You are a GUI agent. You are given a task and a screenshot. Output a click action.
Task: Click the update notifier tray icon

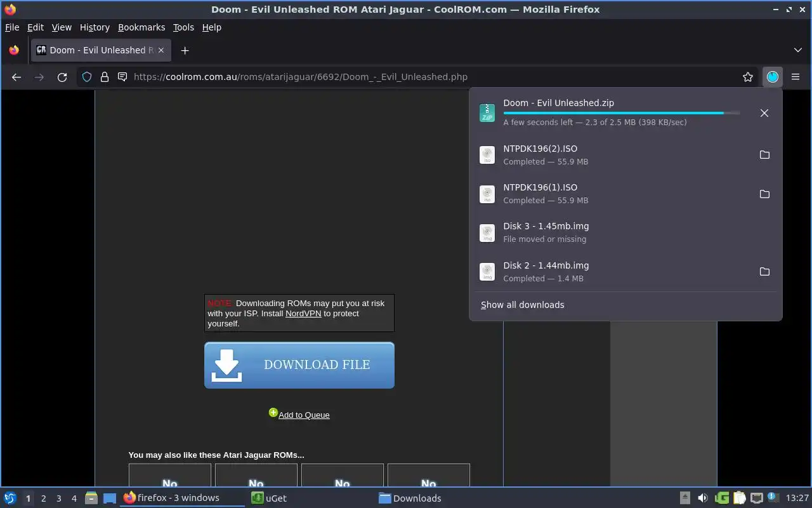click(772, 498)
